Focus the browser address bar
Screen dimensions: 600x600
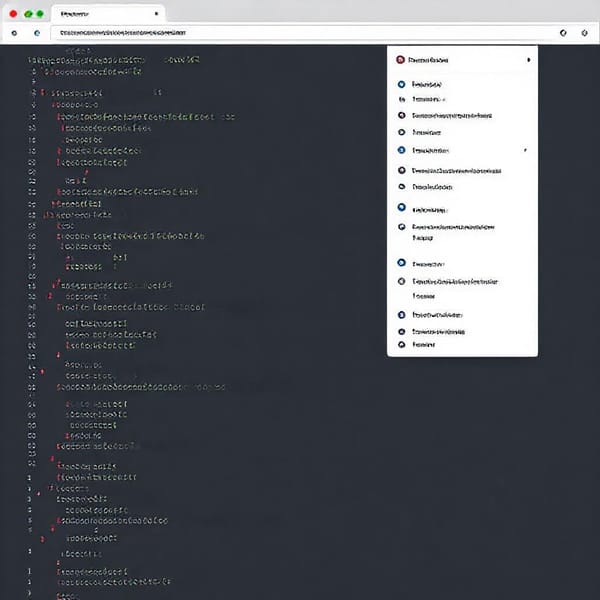pyautogui.click(x=302, y=33)
